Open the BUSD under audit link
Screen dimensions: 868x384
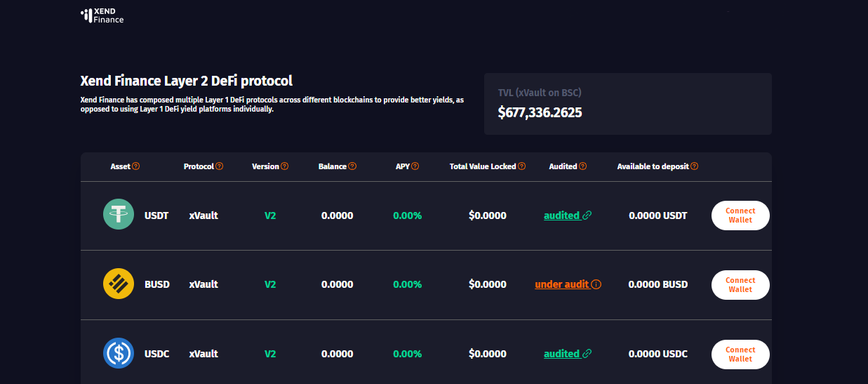(x=562, y=284)
